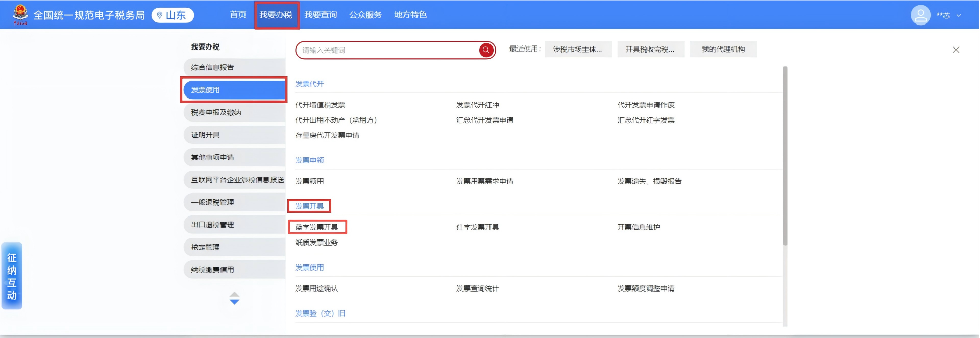
Task: Open the 蓝字发票开具 link
Action: 316,227
